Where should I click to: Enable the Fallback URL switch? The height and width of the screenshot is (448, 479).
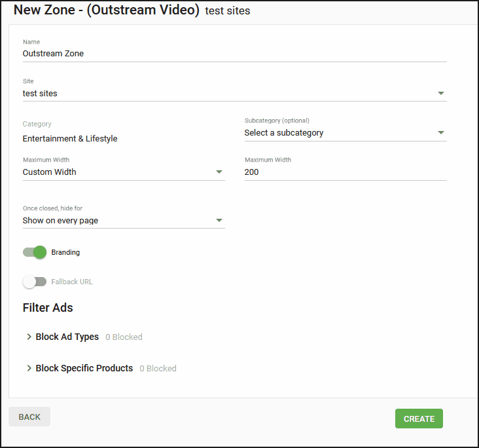[35, 282]
